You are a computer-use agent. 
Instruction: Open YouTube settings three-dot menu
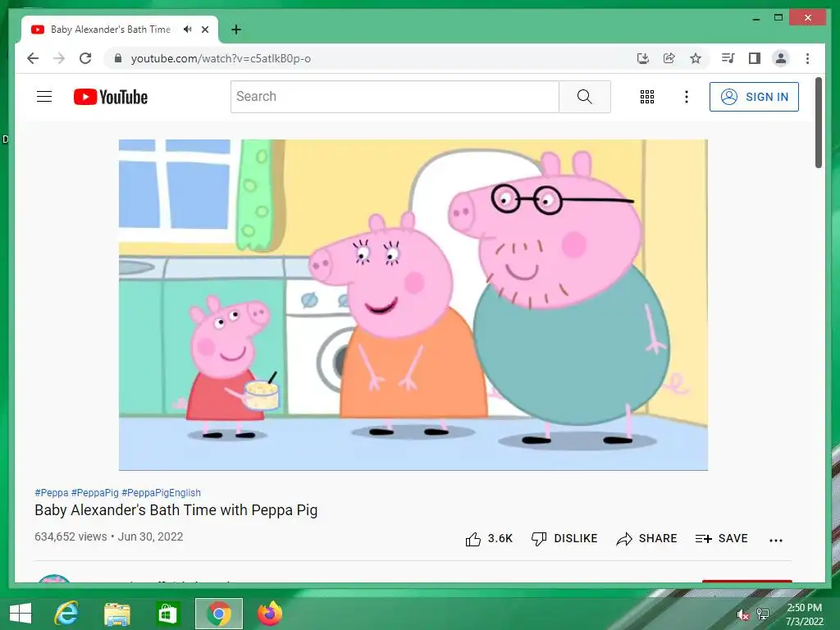pyautogui.click(x=687, y=97)
